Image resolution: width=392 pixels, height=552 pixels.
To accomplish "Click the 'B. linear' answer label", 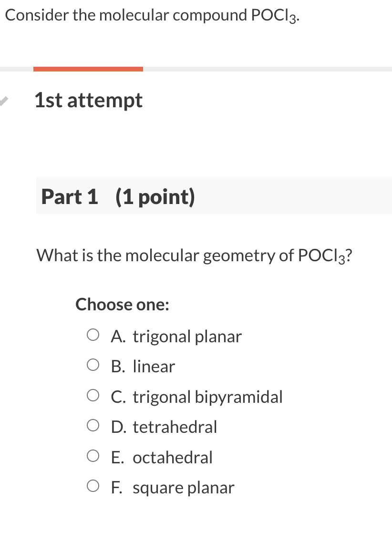I will 143,366.
